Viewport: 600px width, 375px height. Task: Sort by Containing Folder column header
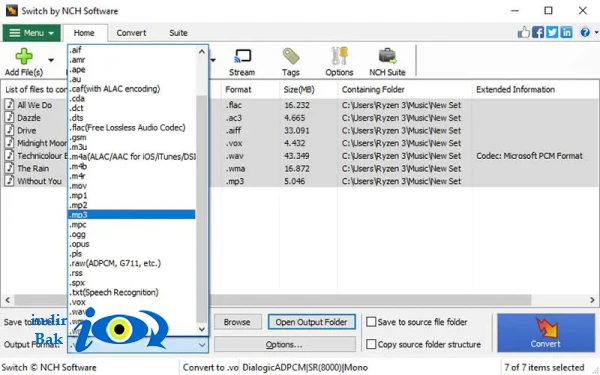point(405,90)
